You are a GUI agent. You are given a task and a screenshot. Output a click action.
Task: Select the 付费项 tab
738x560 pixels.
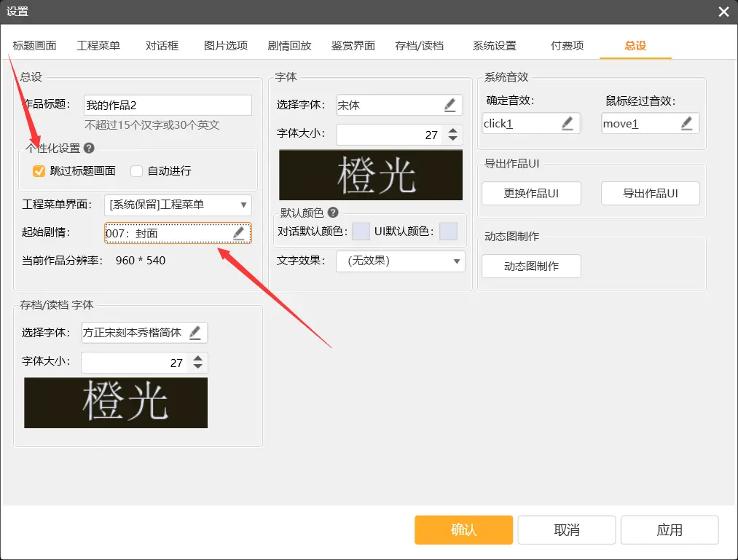point(568,44)
